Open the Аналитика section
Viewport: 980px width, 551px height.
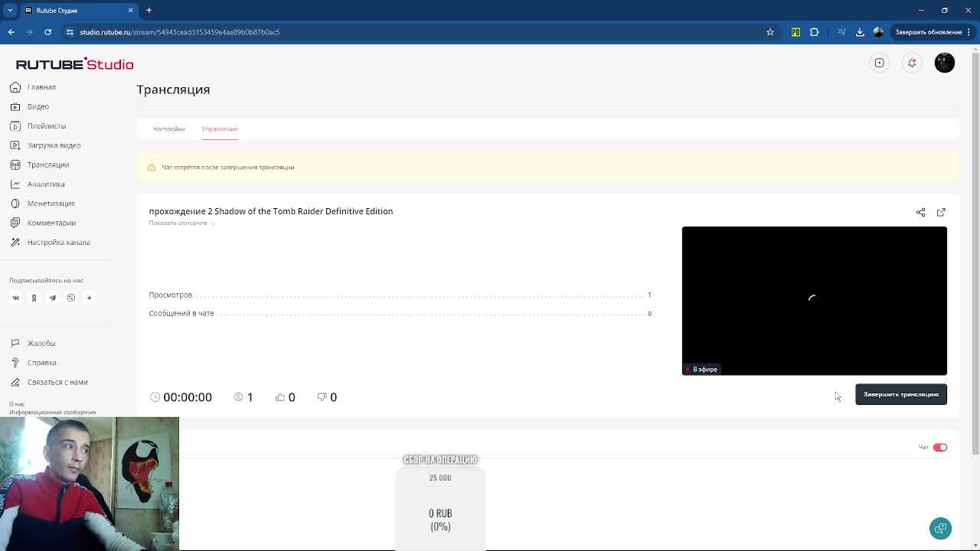[46, 184]
